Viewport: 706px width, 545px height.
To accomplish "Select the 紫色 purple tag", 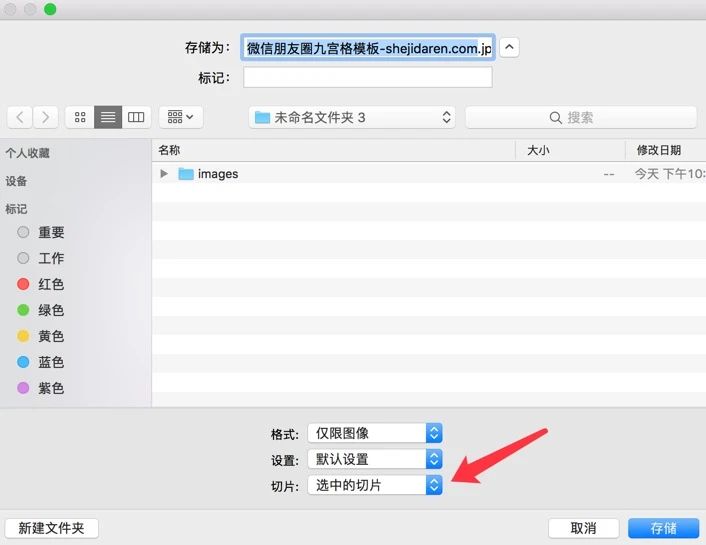I will tap(41, 388).
